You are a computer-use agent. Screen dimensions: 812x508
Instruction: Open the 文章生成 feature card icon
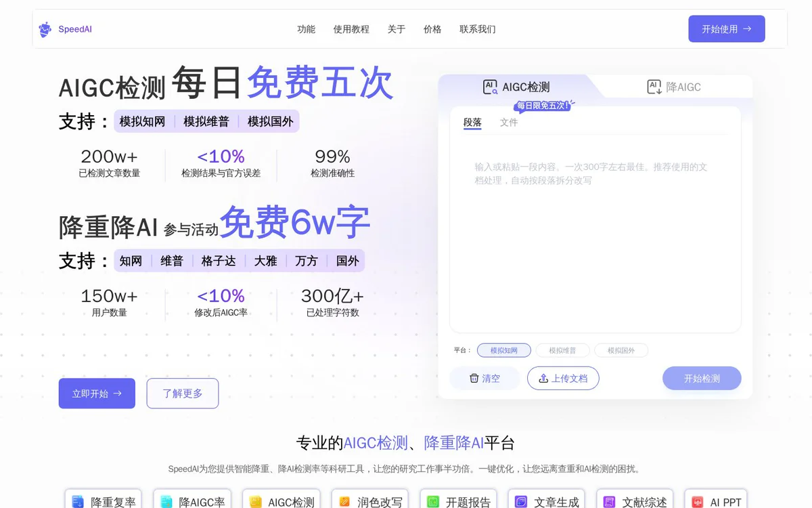521,502
